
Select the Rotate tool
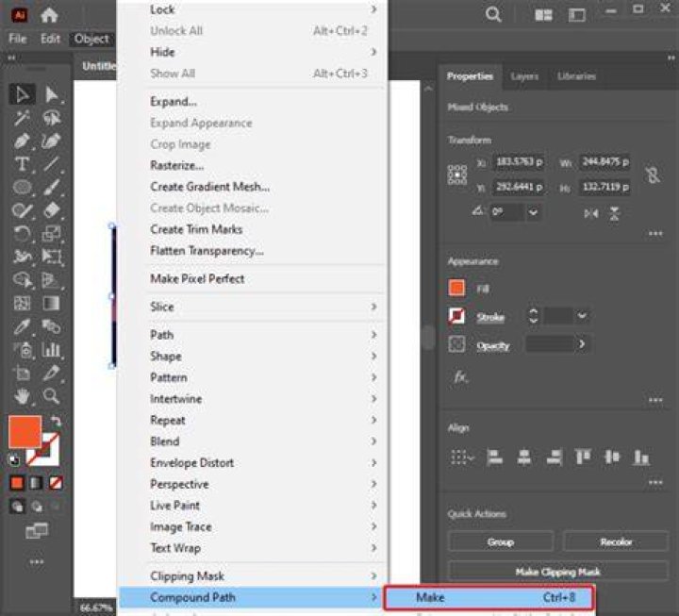[x=22, y=234]
